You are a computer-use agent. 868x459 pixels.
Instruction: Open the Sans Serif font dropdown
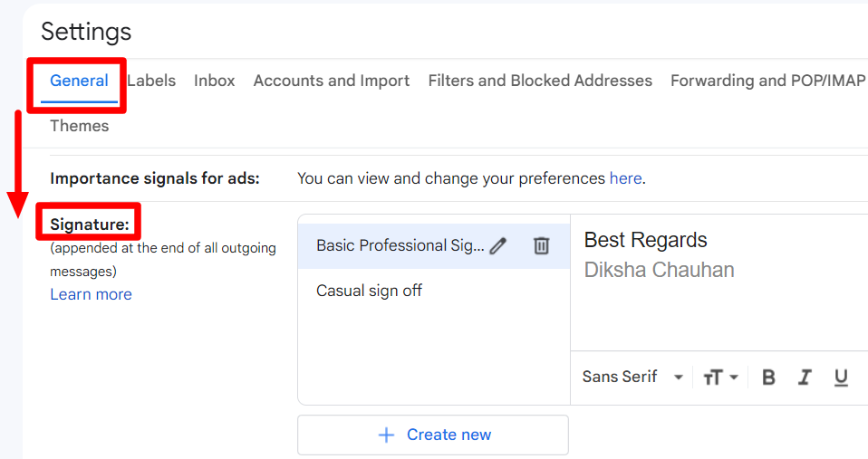tap(632, 378)
